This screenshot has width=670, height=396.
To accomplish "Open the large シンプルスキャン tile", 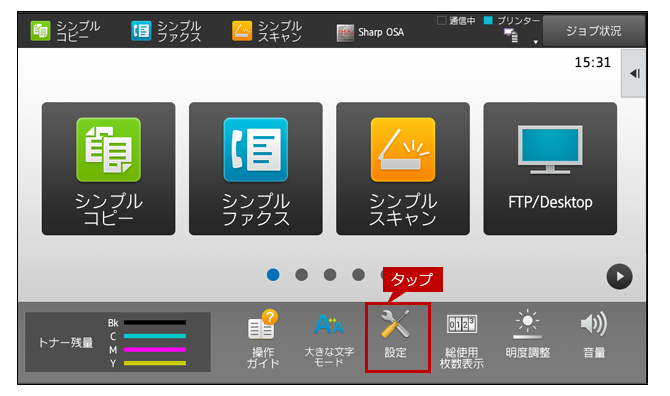I will click(403, 169).
